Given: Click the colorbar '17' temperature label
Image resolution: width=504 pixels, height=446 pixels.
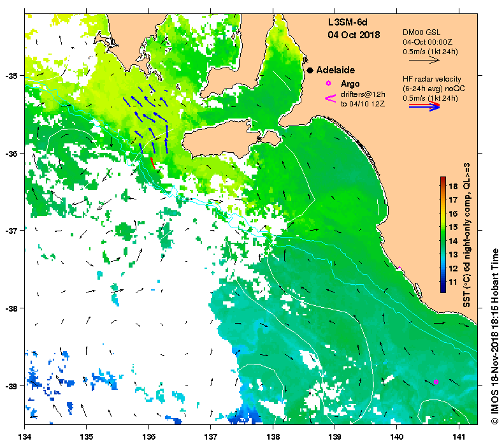Looking at the screenshot, I should point(453,200).
